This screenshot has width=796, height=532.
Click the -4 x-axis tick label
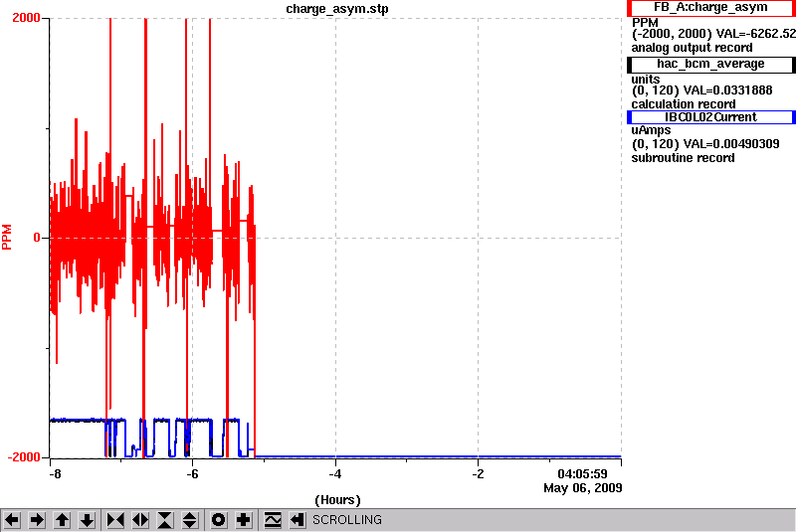(x=334, y=474)
